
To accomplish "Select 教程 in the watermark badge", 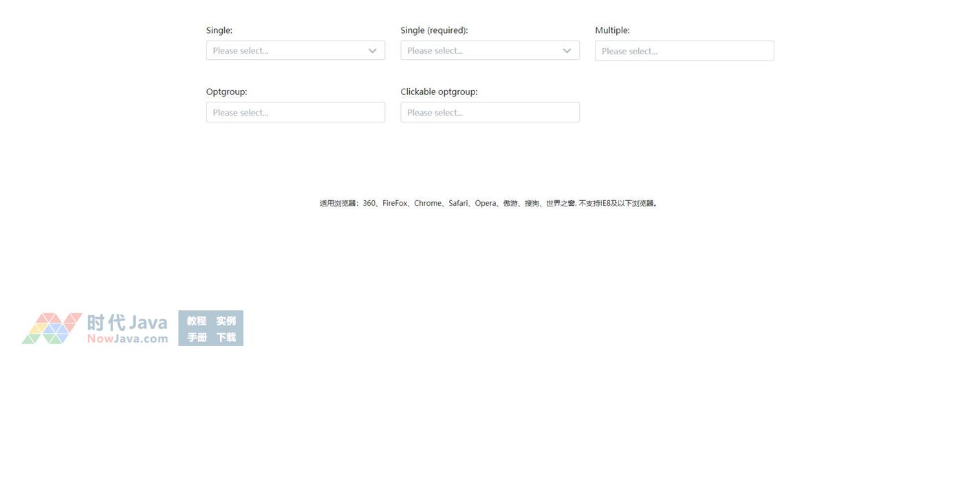I will point(197,321).
